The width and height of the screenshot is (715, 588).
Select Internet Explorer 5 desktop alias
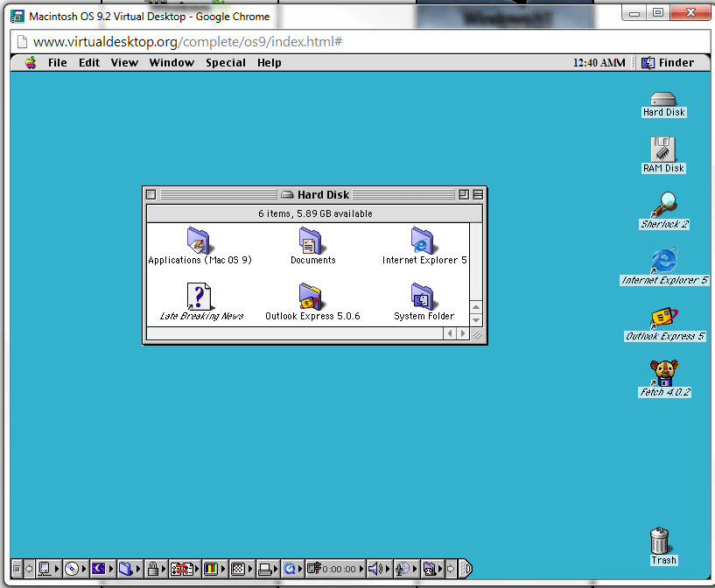(664, 267)
